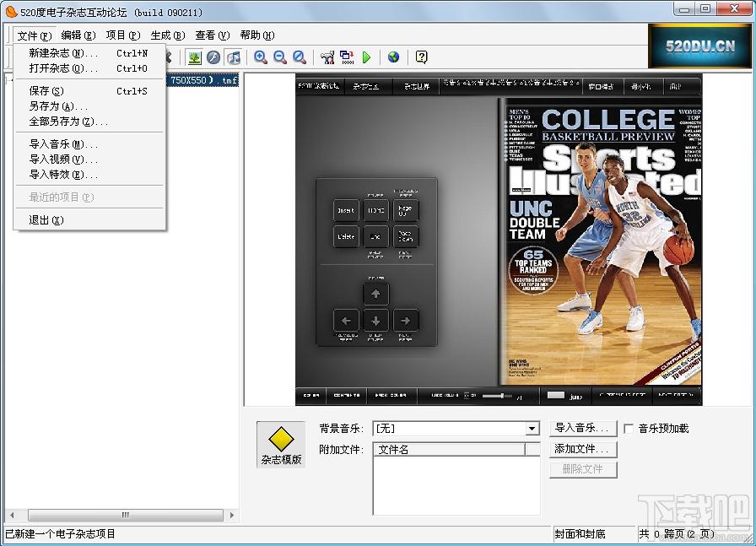Open the 编辑 (E) menu
The image size is (756, 546).
click(x=78, y=35)
